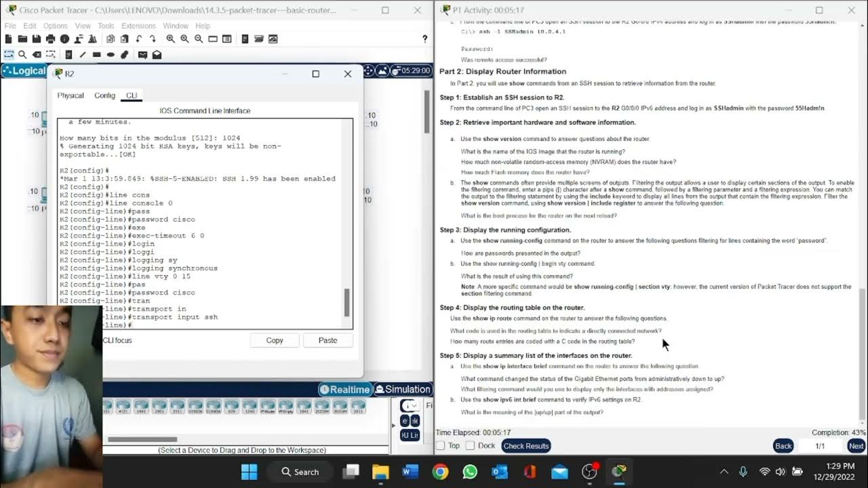Switch to the Config tab in R2
The height and width of the screenshot is (488, 868).
(x=104, y=96)
